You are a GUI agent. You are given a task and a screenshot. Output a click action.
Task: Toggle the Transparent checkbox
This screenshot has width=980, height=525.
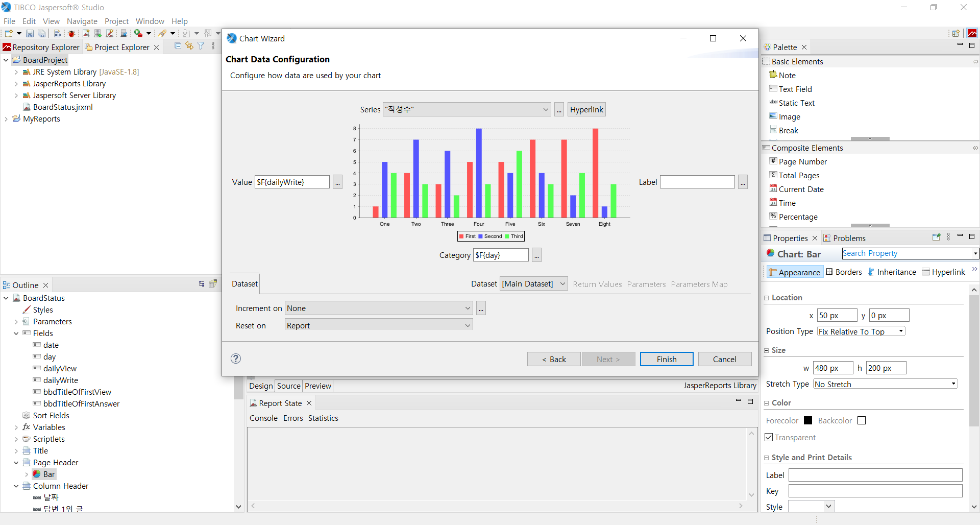[769, 437]
